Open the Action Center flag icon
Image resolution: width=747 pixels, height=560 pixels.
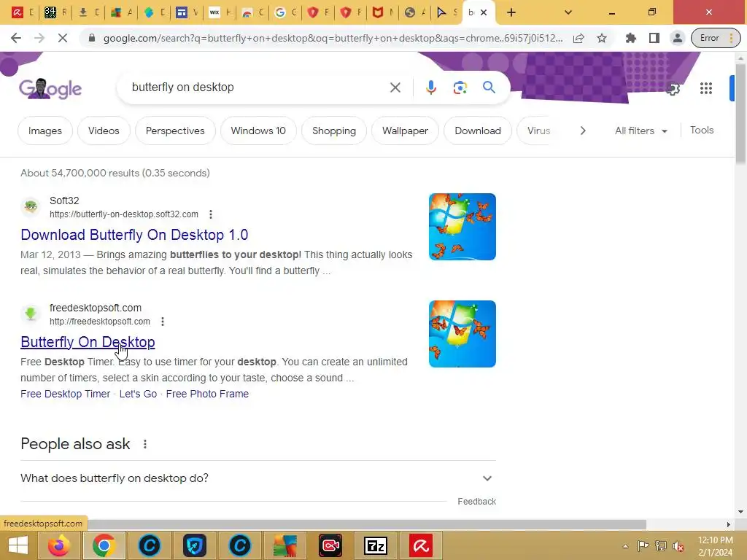tap(643, 546)
